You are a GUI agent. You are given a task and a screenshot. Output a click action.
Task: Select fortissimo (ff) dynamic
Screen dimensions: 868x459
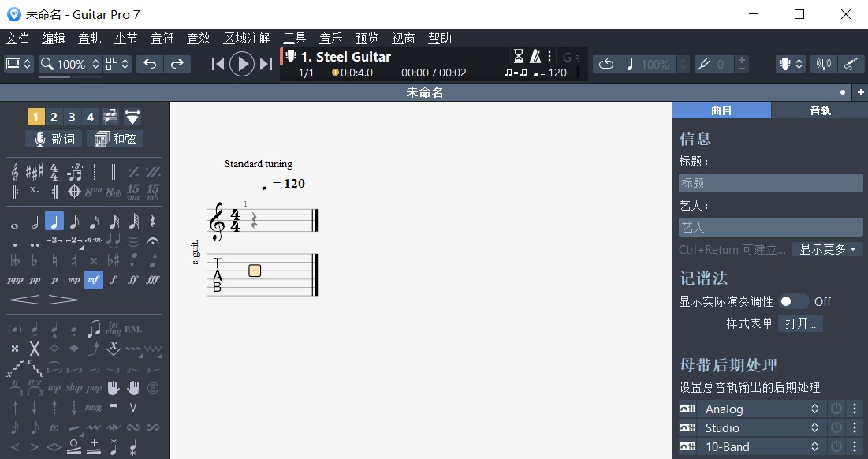coord(134,280)
